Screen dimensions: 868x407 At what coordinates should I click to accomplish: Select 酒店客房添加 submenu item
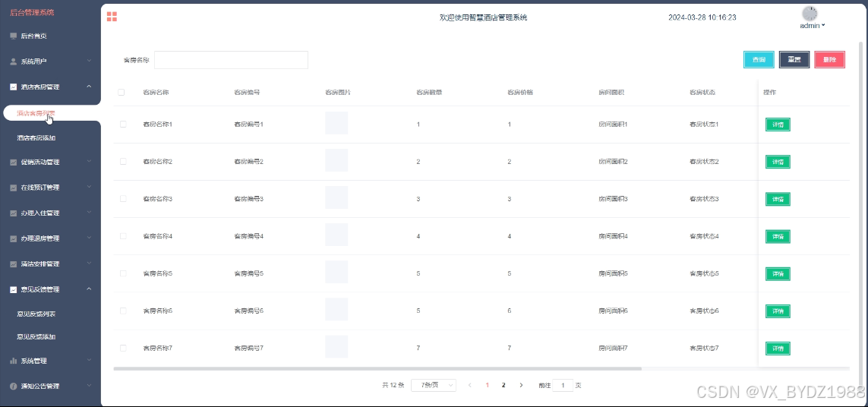[36, 138]
